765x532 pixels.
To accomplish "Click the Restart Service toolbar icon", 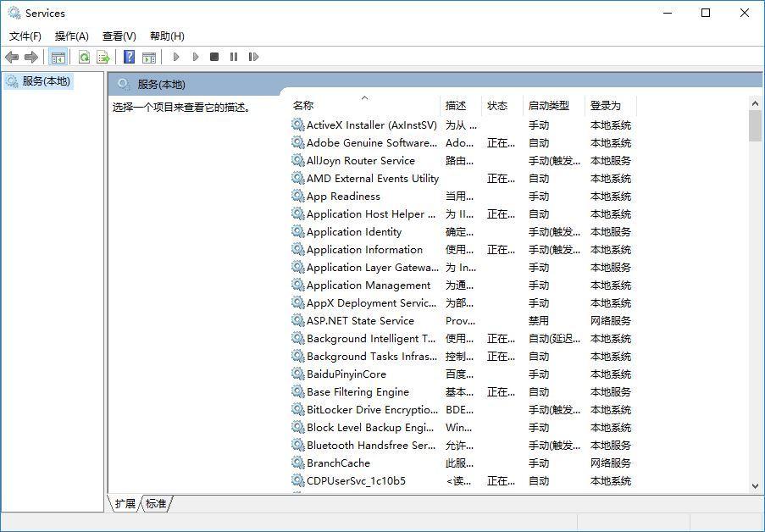I will [253, 57].
